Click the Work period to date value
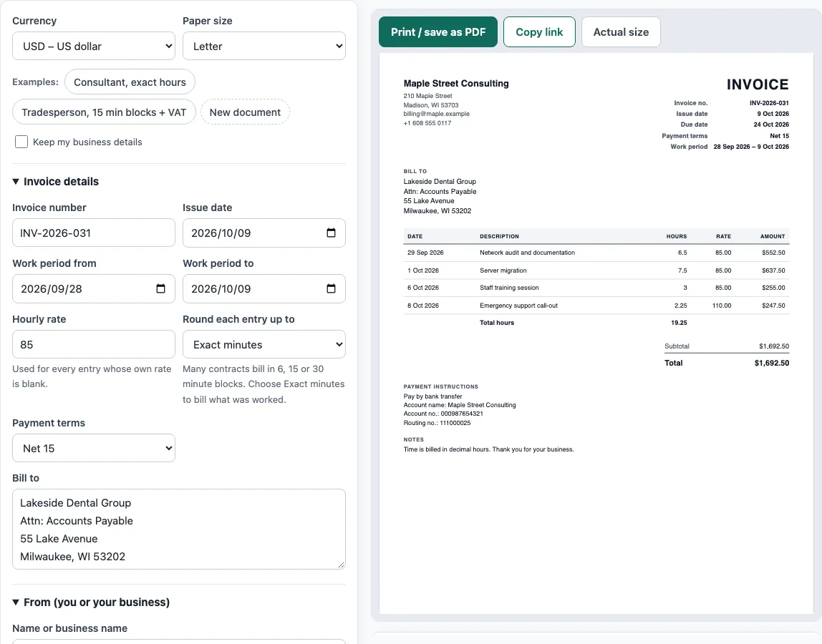Viewport: 822px width, 644px height. pos(221,288)
